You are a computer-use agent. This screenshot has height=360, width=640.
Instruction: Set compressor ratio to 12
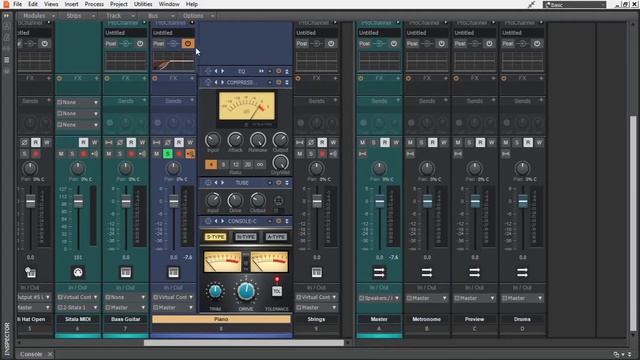[x=236, y=164]
